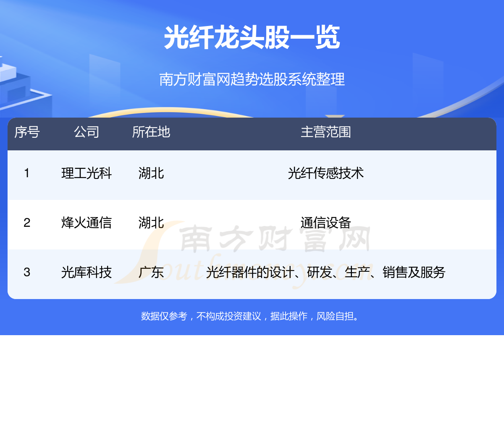Click 湖北 in the 烽火通信 row

coord(151,223)
